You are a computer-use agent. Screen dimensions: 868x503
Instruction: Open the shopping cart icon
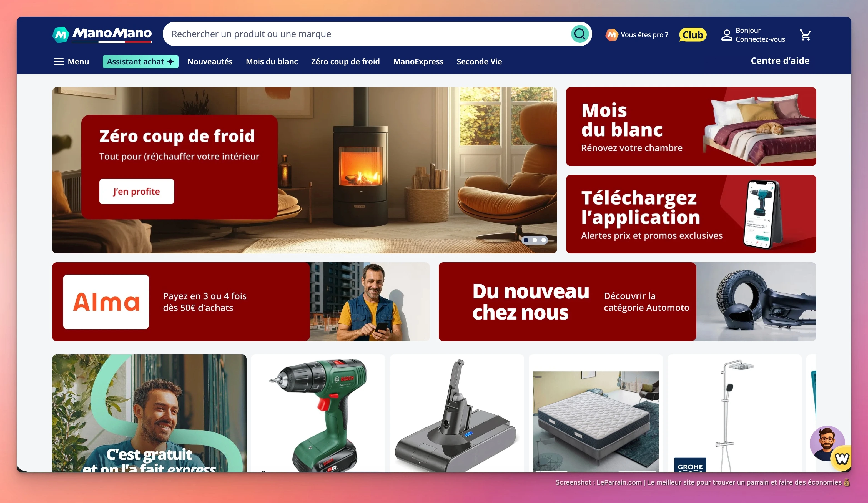tap(805, 34)
